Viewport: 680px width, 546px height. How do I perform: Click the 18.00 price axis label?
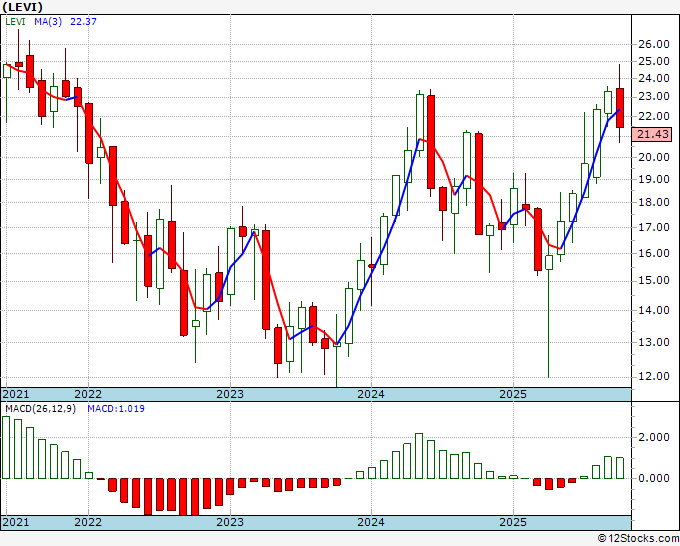pyautogui.click(x=654, y=202)
